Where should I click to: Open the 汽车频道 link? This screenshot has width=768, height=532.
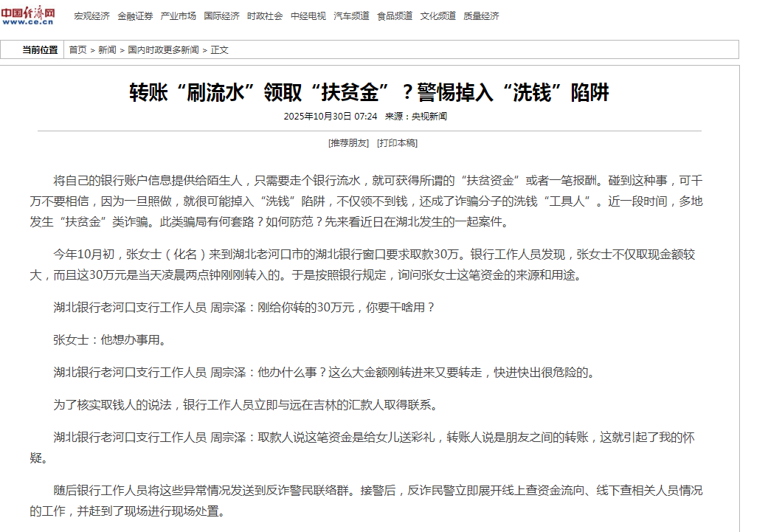[351, 16]
